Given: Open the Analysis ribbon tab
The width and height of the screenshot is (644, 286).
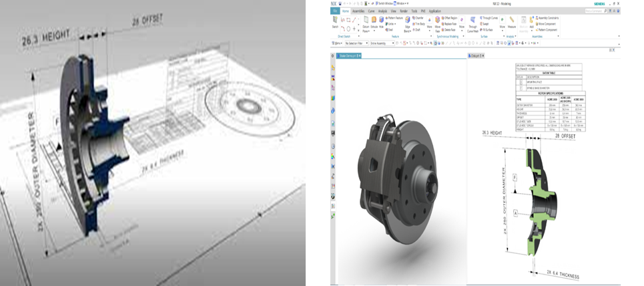Looking at the screenshot, I should [382, 11].
